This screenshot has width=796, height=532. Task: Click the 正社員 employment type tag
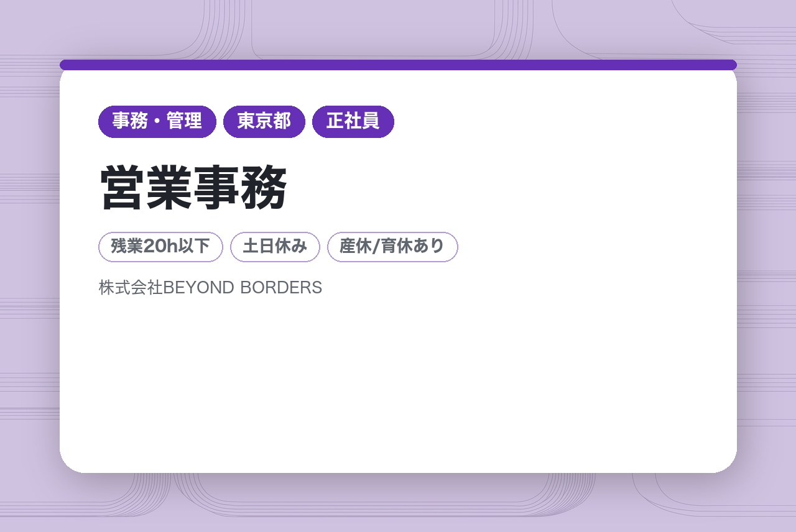[x=353, y=122]
